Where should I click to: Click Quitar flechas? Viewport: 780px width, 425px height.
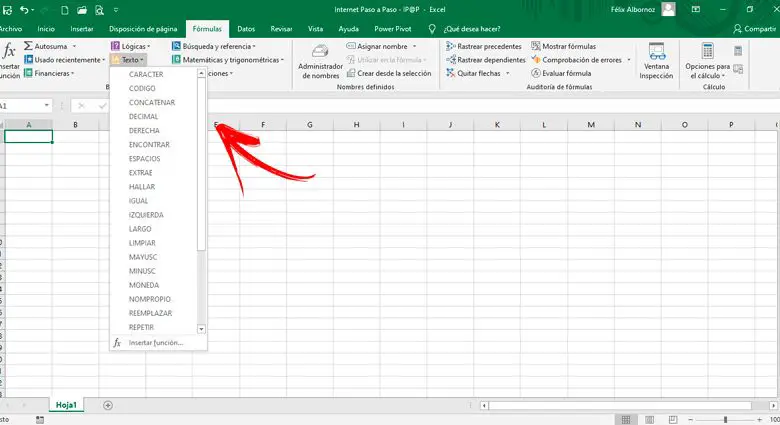pos(473,73)
